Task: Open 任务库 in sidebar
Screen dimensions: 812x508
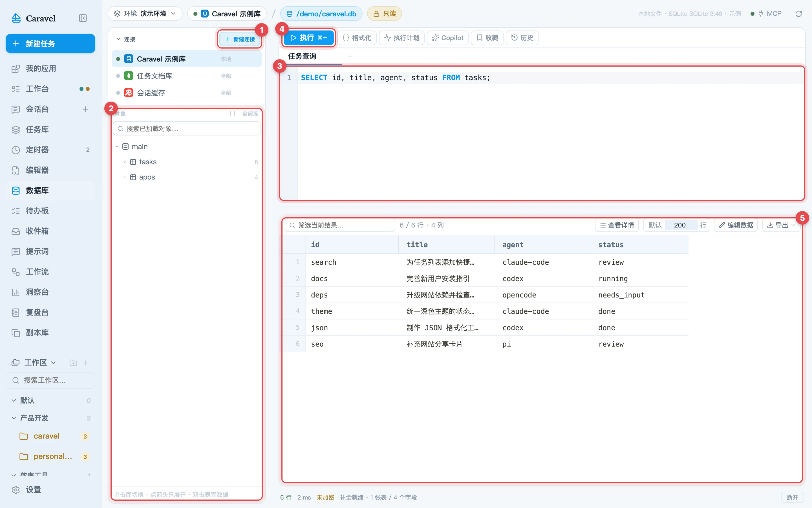Action: pos(50,130)
